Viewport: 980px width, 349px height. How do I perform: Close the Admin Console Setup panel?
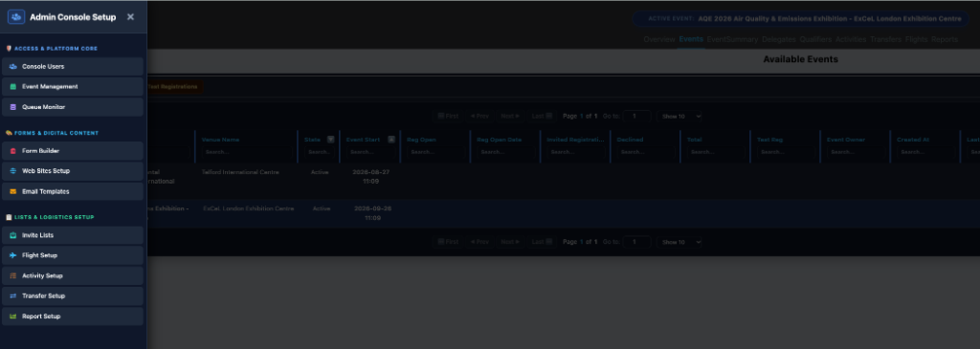130,17
